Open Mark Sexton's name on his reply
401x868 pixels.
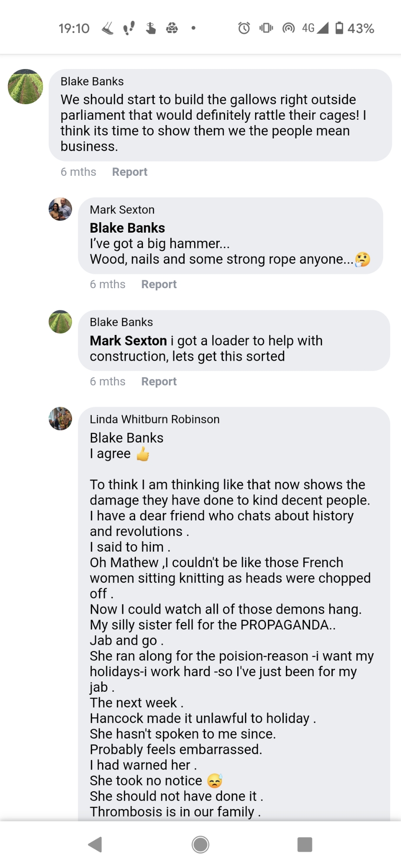pos(122,210)
